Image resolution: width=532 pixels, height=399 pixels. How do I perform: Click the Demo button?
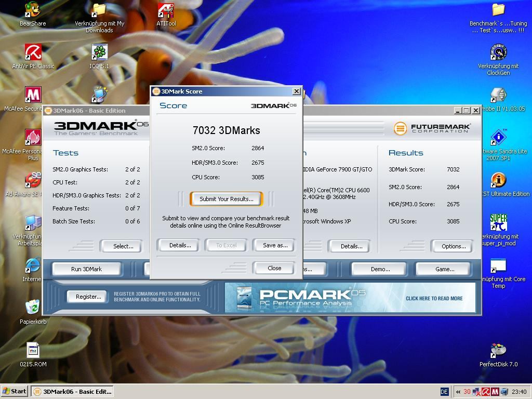point(380,269)
